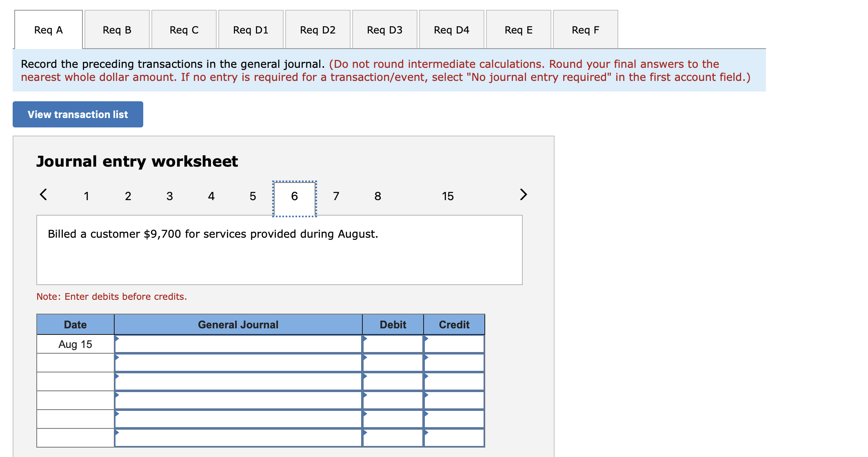This screenshot has width=868, height=457.
Task: Switch to the Req D2 tab
Action: pos(317,29)
